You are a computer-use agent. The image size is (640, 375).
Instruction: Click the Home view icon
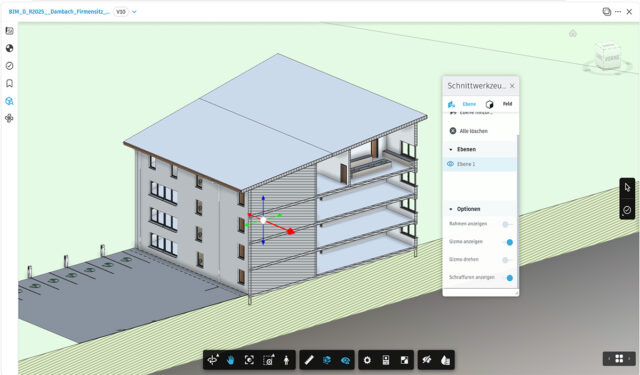573,33
